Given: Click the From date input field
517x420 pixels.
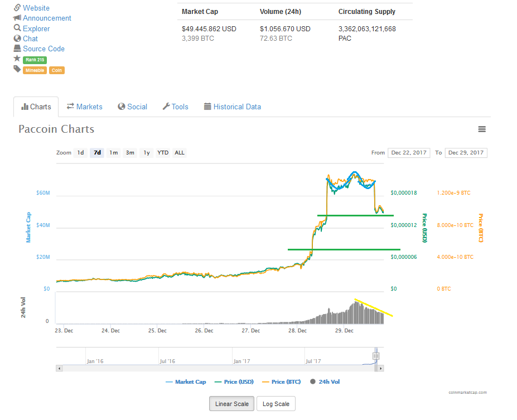Looking at the screenshot, I should 409,153.
